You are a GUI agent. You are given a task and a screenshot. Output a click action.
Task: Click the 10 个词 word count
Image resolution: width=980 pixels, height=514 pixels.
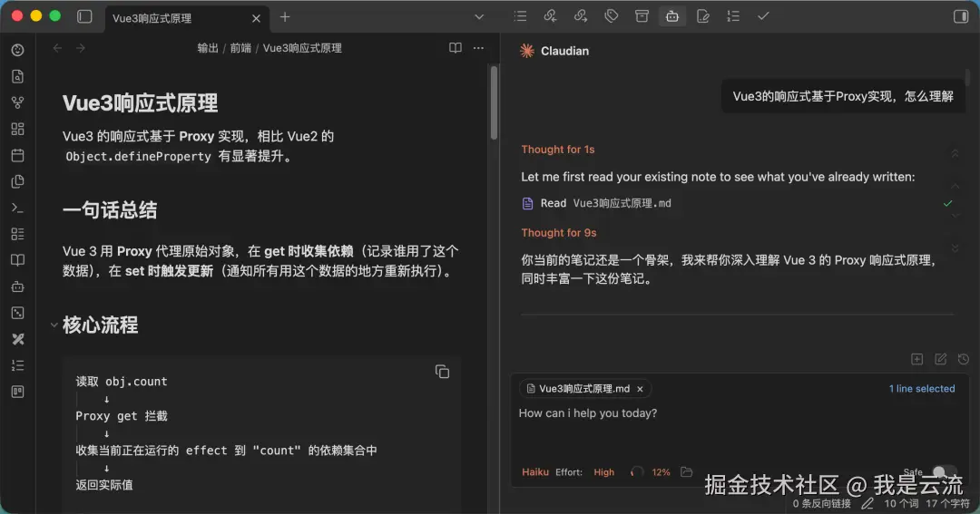(901, 503)
